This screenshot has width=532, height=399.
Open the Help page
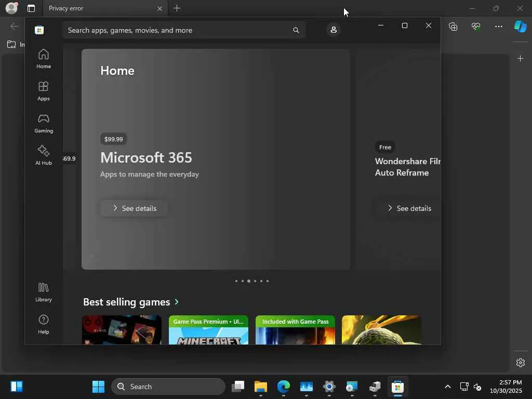coord(44,324)
